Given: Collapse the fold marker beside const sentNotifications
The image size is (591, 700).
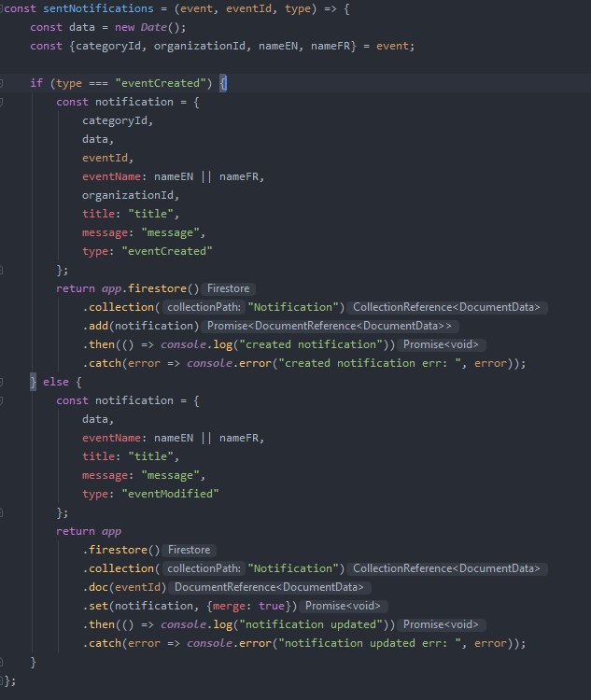Looking at the screenshot, I should coord(2,8).
